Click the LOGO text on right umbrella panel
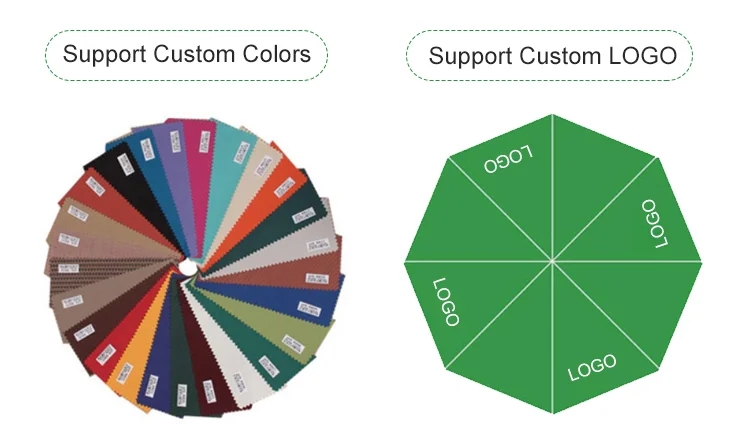Screen dimensions: 750x433 pos(653,224)
